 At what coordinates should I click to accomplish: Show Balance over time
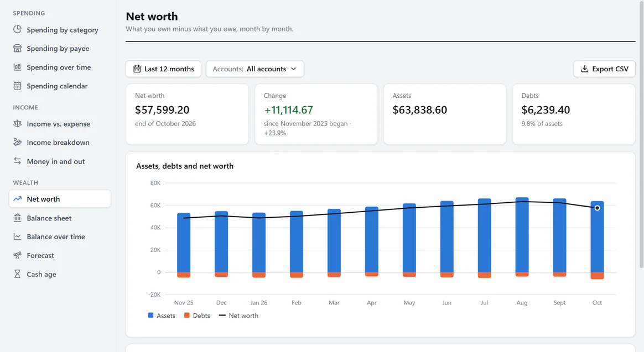coord(60,237)
